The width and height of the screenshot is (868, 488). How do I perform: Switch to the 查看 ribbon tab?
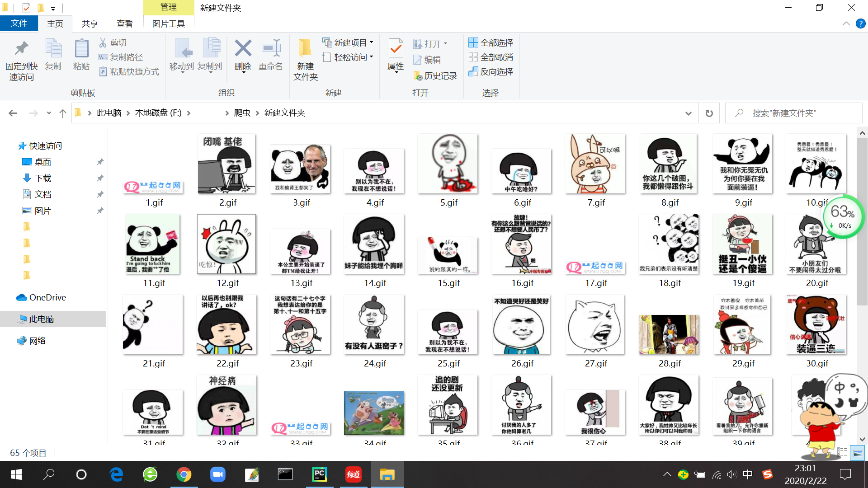(124, 23)
